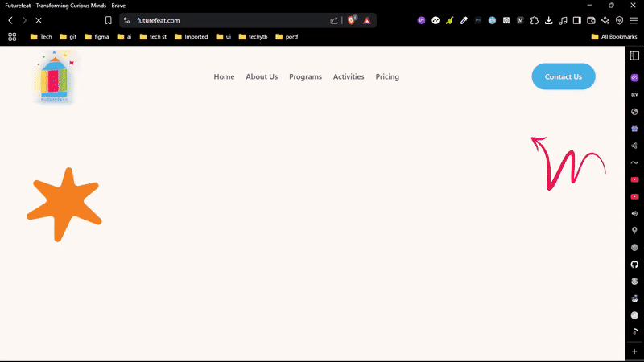644x362 pixels.
Task: Click the GitHub icon in the sidebar
Action: [634, 264]
